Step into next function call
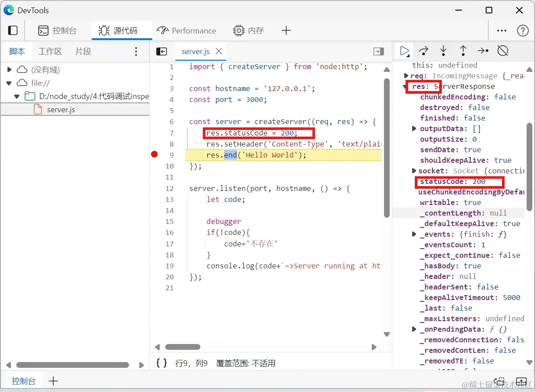The width and height of the screenshot is (535, 392). [x=443, y=51]
